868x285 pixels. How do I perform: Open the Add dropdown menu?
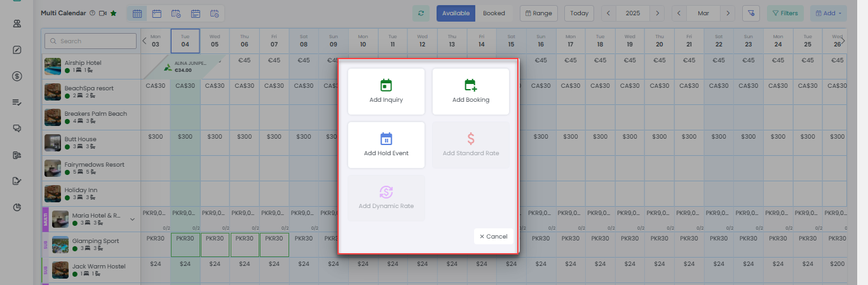pyautogui.click(x=828, y=13)
